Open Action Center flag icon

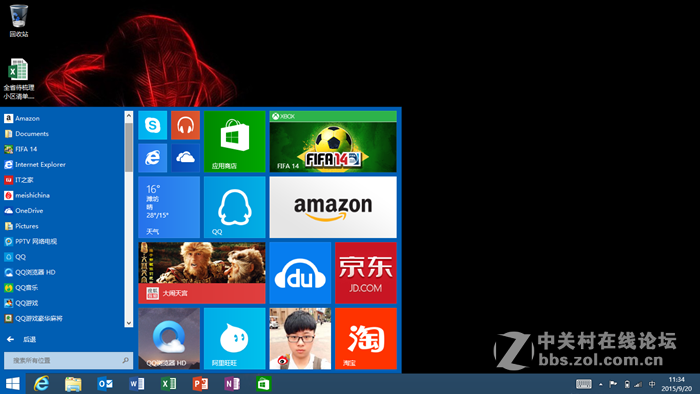613,384
